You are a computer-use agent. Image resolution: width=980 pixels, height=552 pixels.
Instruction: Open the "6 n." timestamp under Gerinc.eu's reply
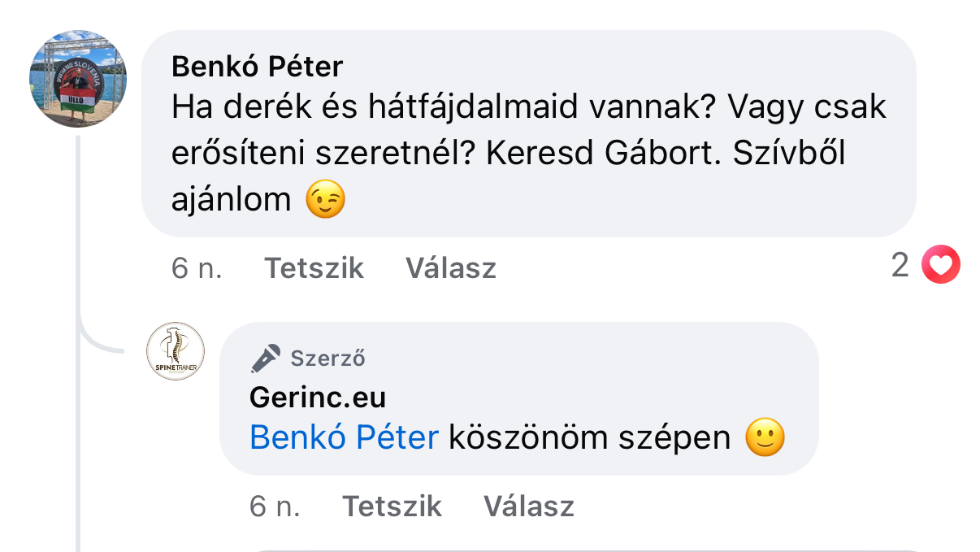pos(275,506)
